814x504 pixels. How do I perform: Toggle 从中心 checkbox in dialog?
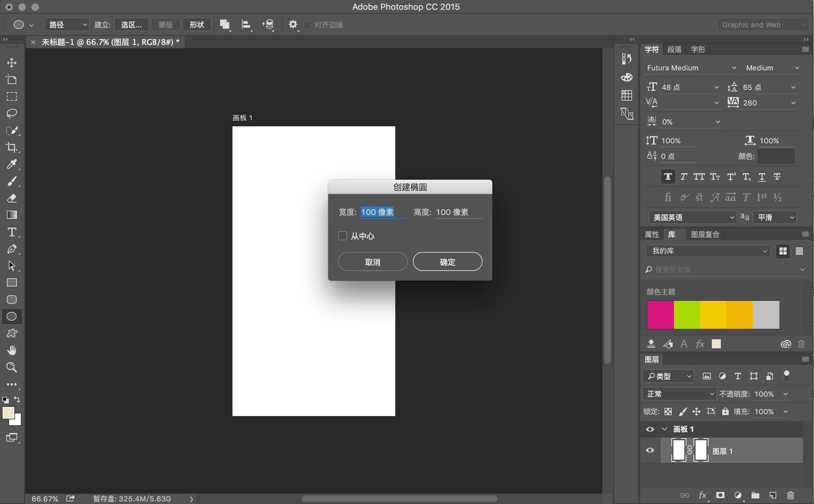[x=343, y=235]
